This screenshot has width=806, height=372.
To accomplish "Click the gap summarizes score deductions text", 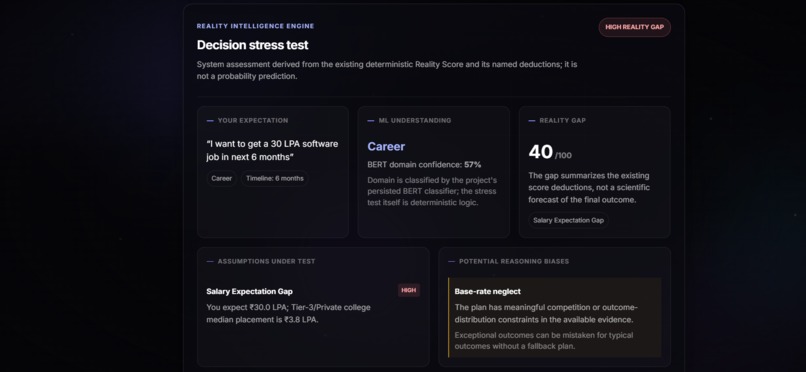I will point(589,188).
